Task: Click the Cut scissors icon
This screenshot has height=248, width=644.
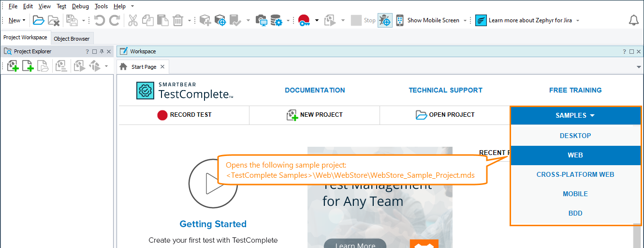Action: pyautogui.click(x=133, y=20)
